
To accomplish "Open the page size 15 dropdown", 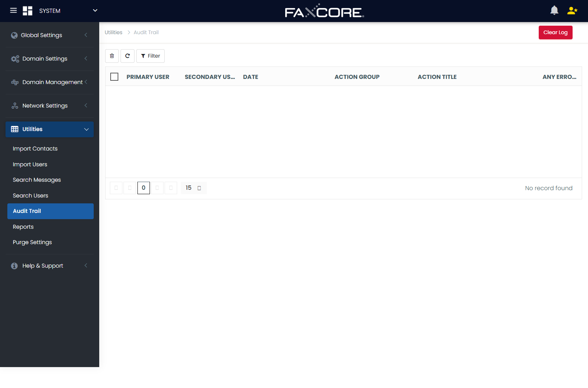I will click(194, 188).
